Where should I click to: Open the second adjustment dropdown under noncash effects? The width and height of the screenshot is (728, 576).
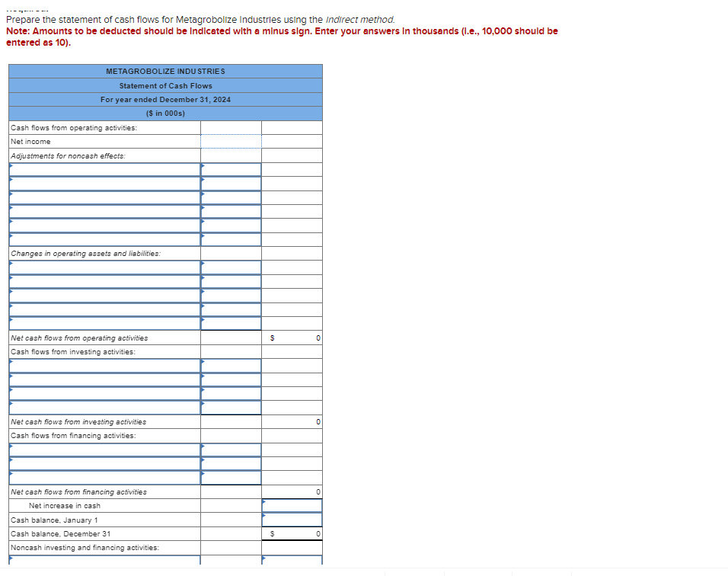pyautogui.click(x=103, y=183)
